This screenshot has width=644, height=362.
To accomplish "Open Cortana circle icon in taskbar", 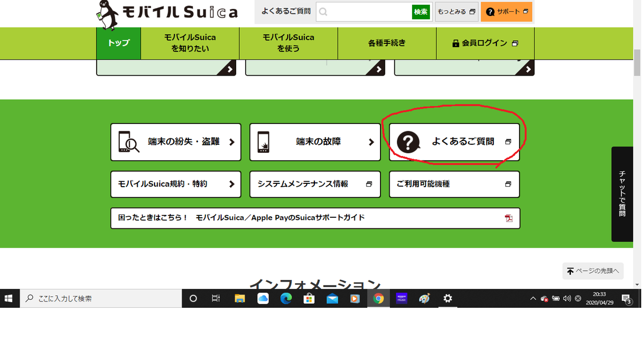I will pos(194,299).
